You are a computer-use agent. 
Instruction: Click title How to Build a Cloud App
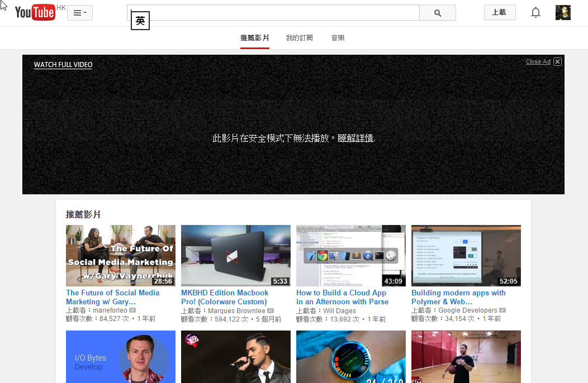pyautogui.click(x=343, y=297)
